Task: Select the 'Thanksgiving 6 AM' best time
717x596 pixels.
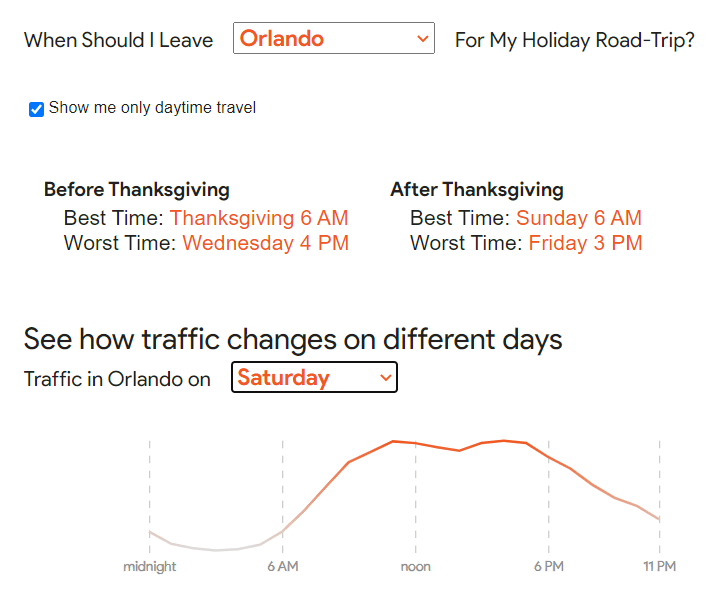Action: (x=259, y=218)
